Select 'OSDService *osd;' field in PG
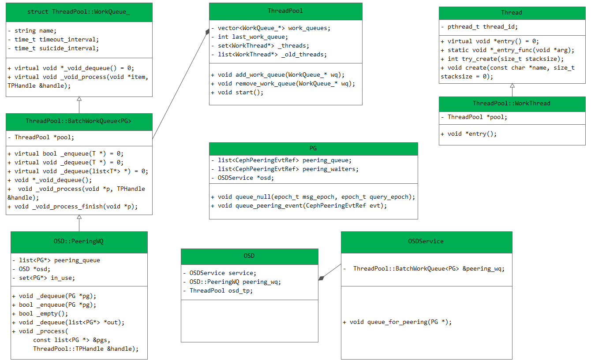The image size is (591, 364). (243, 178)
